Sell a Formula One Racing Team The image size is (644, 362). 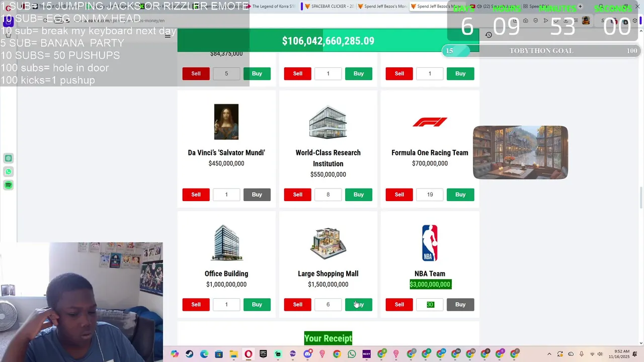pyautogui.click(x=399, y=195)
